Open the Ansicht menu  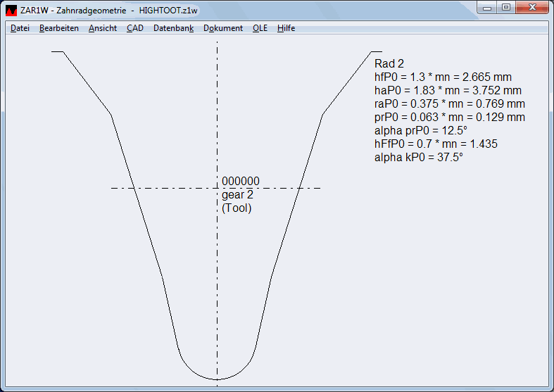pos(103,28)
